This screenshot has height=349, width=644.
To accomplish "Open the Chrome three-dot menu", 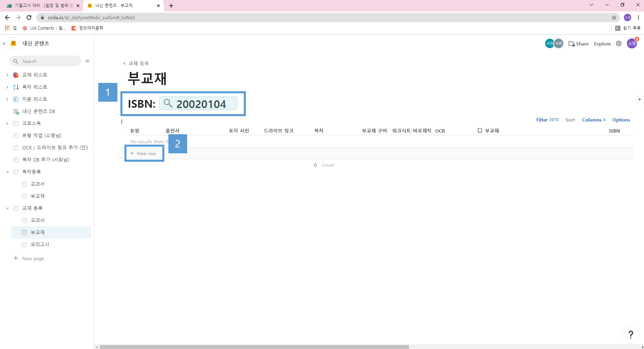I will point(638,17).
